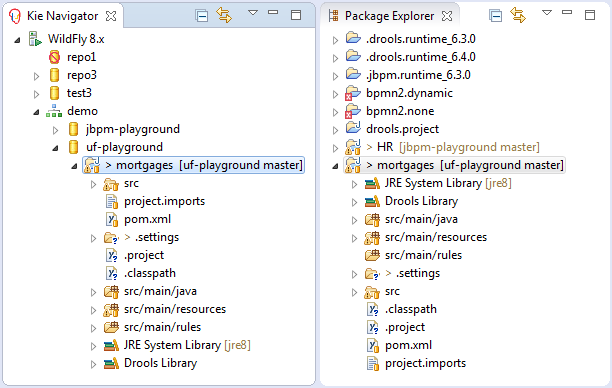This screenshot has height=388, width=612.
Task: Collapse the demo organization node
Action: point(36,112)
